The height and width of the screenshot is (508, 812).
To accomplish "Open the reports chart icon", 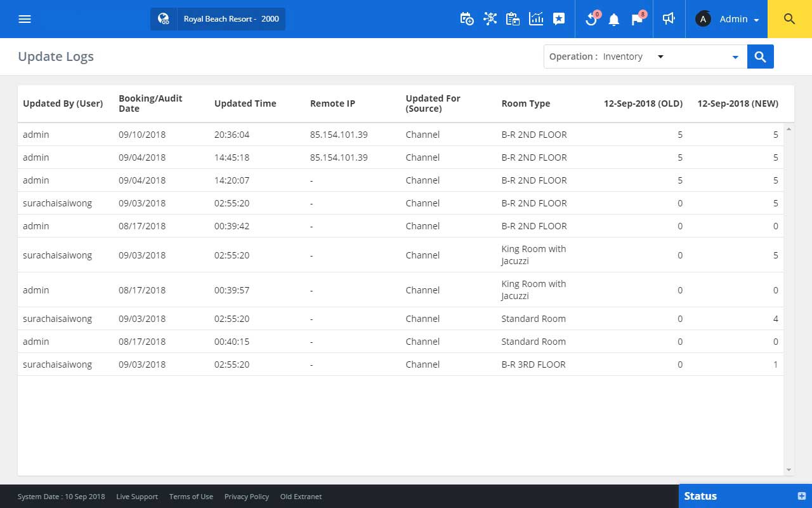I will (x=536, y=19).
